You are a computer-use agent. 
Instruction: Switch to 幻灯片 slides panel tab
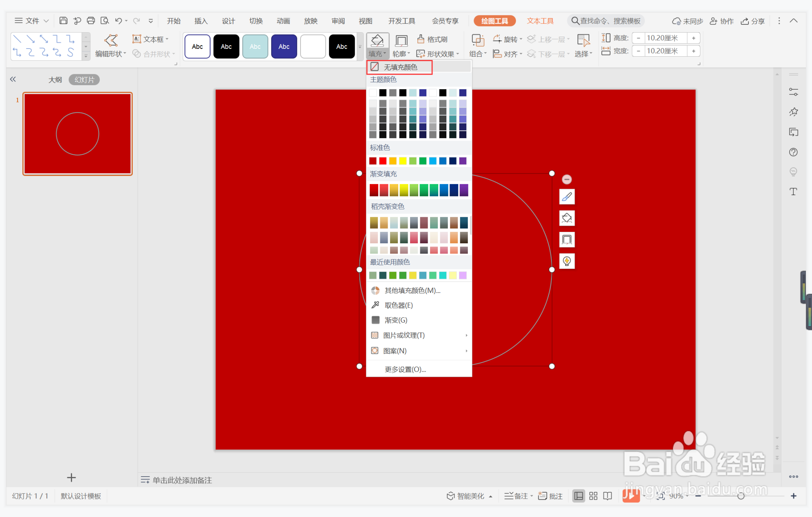84,79
